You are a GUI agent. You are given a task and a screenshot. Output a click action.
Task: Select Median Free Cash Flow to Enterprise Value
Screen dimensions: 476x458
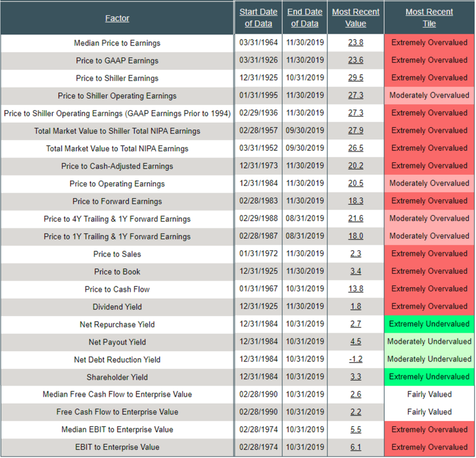(117, 394)
